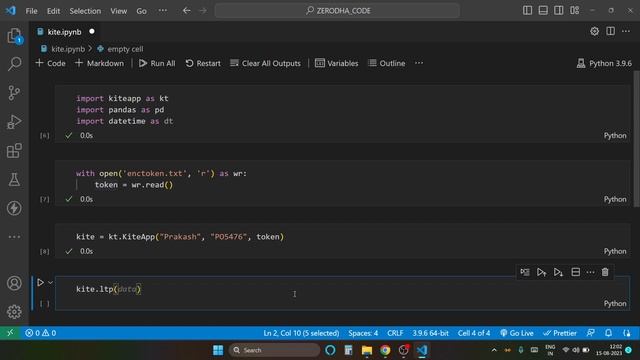Expand run options dropdown beside cell run button
Screen dimensions: 640x360
pos(50,282)
